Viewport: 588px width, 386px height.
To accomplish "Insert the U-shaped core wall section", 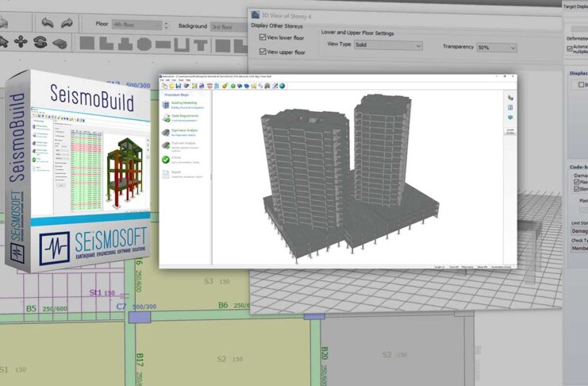I will (x=182, y=45).
